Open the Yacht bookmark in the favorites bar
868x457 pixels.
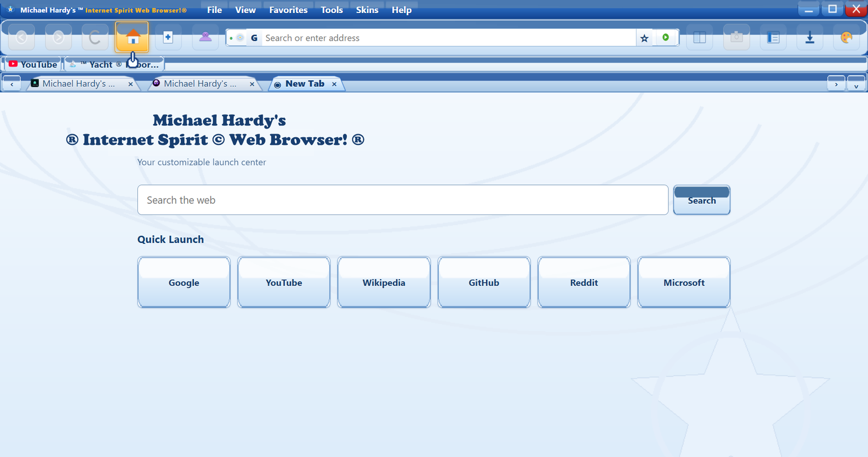(114, 65)
